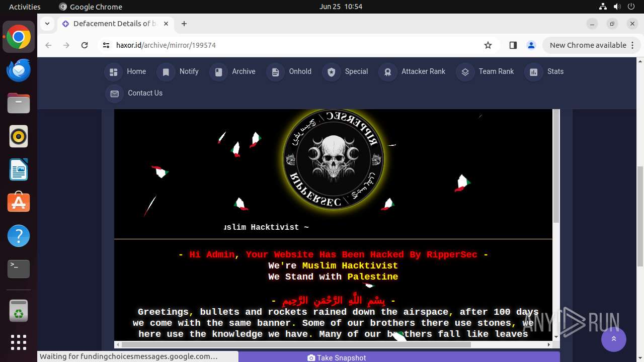Expand the tab search dropdown

pos(47,24)
